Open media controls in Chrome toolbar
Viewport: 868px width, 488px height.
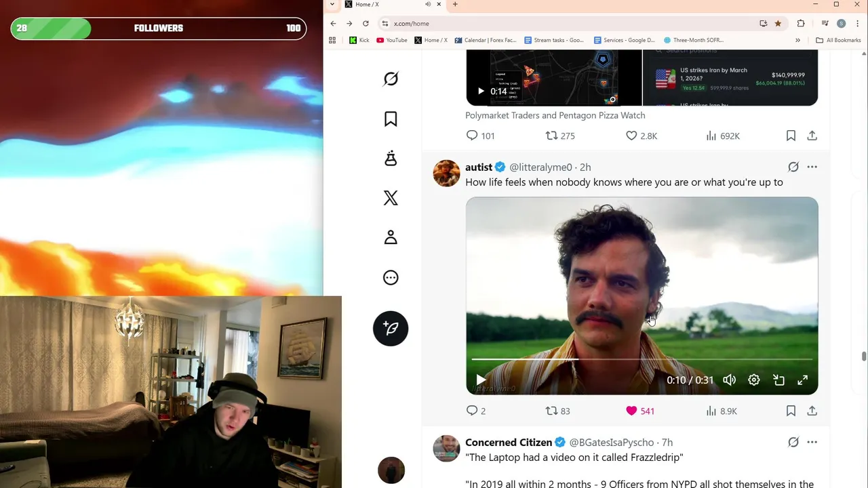(825, 23)
